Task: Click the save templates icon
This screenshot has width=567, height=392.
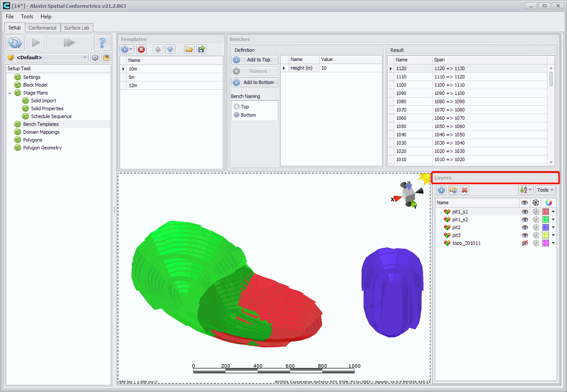Action: pyautogui.click(x=202, y=49)
